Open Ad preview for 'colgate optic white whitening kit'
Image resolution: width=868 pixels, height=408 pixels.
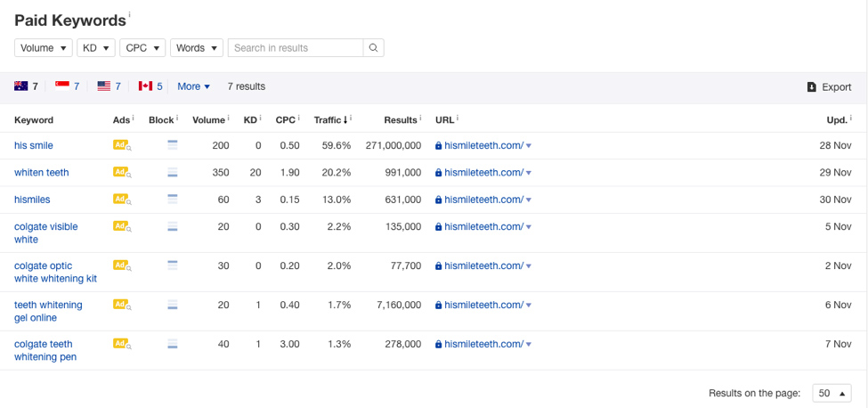pyautogui.click(x=122, y=265)
